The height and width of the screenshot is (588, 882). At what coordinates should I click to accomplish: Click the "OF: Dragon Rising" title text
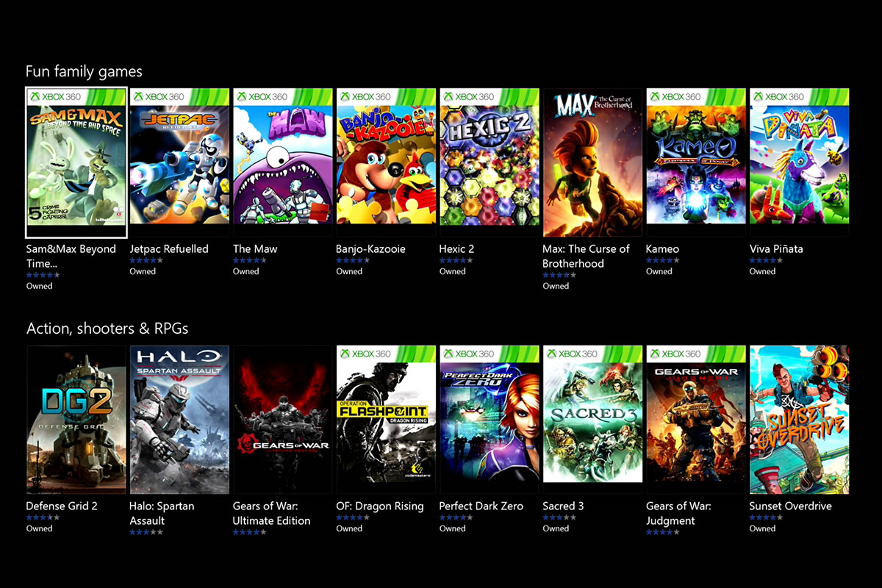pos(380,506)
